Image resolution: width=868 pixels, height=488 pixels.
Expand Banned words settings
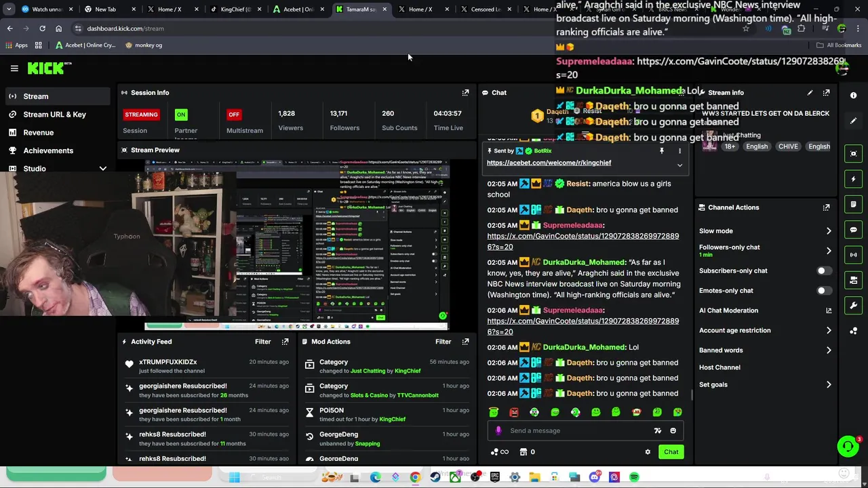829,350
